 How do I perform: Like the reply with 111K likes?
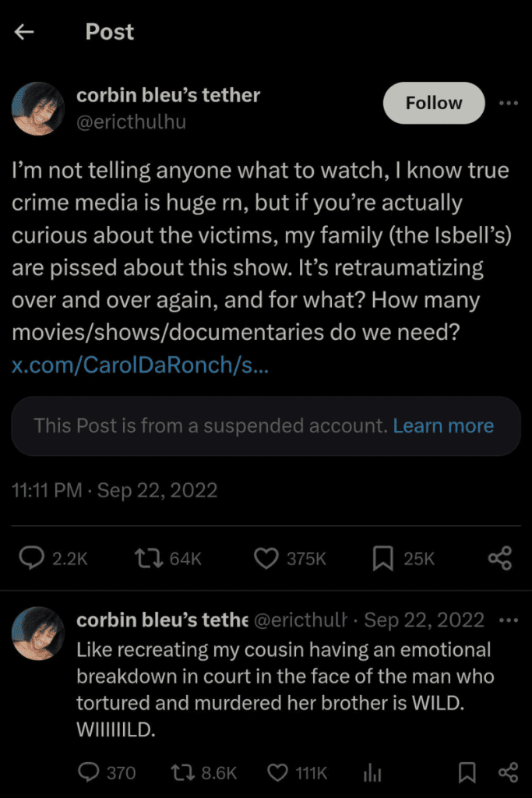click(278, 772)
